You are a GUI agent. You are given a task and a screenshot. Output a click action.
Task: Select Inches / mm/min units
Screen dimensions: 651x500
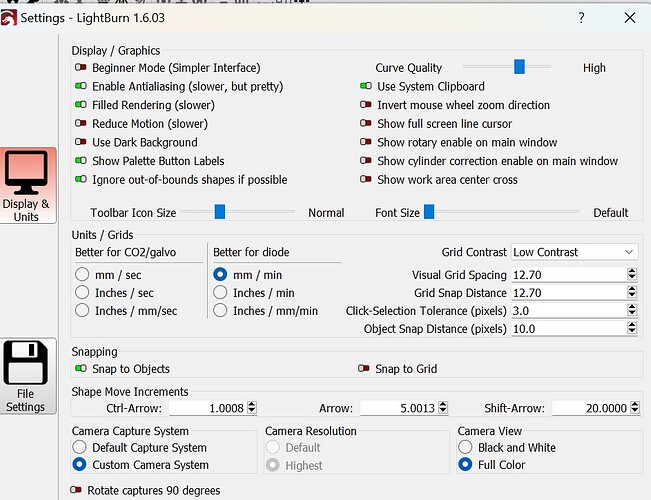(220, 310)
